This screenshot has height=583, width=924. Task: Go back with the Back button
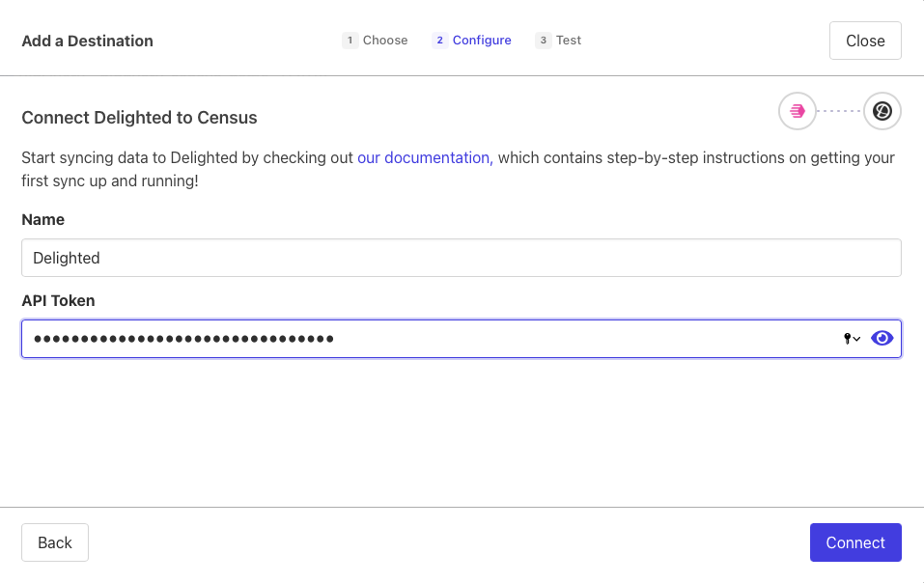[55, 542]
